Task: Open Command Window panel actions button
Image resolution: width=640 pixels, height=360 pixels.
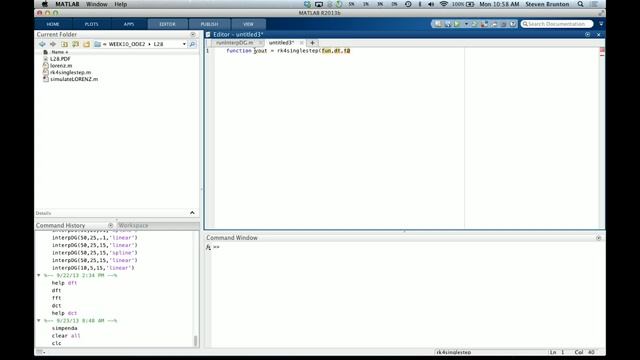Action: pos(598,238)
